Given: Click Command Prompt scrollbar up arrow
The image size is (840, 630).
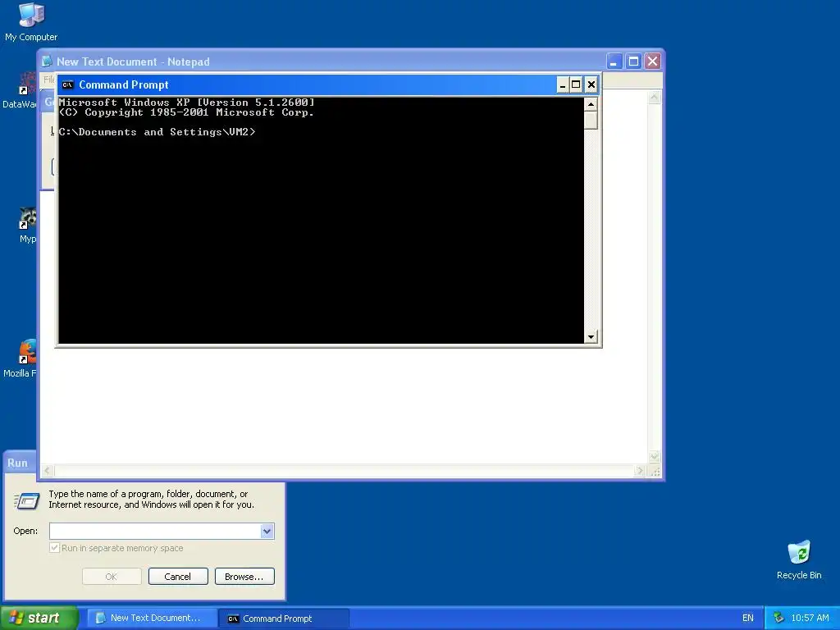Looking at the screenshot, I should tap(591, 104).
